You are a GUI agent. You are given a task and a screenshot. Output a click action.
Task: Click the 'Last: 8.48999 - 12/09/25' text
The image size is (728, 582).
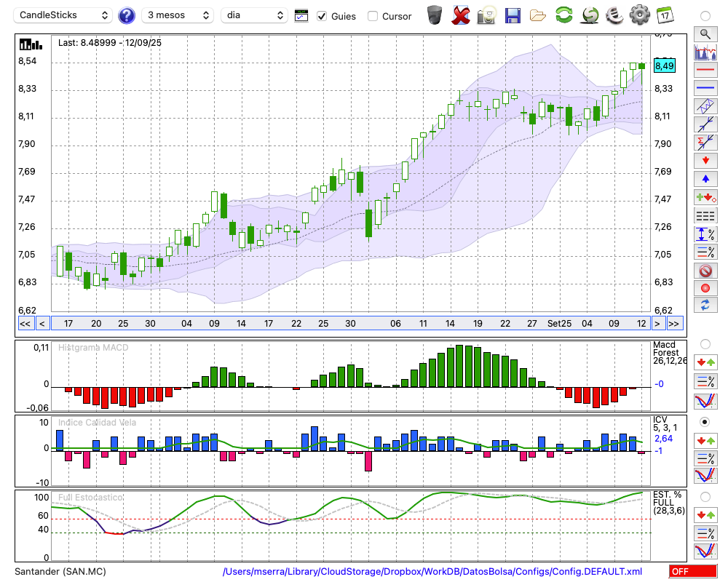110,43
